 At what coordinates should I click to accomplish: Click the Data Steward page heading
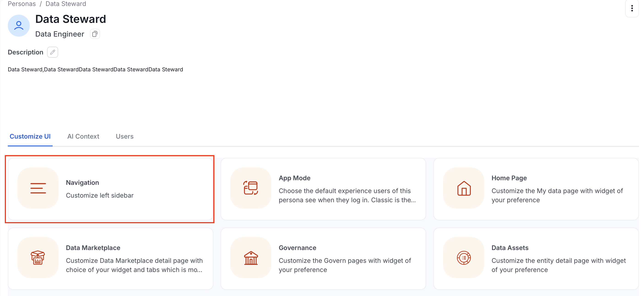pos(70,19)
